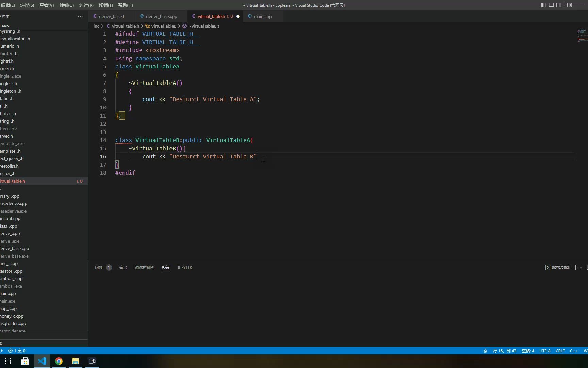Click Visual Studio Code taskbar icon

pyautogui.click(x=42, y=361)
